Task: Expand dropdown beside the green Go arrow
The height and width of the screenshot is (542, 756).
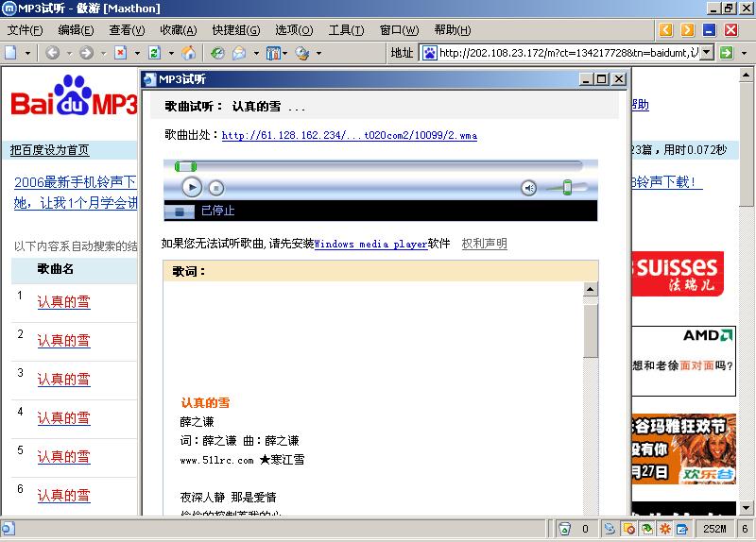Action: point(744,53)
